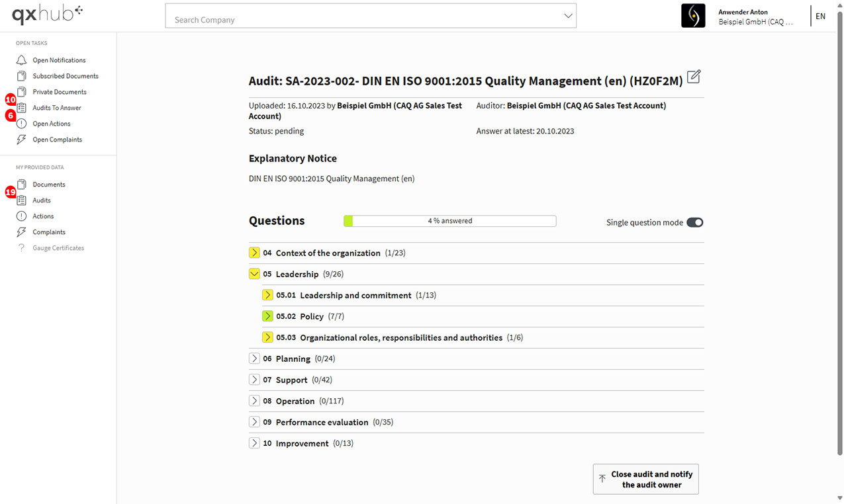Click the Audits clipboard icon under My Provided Data
This screenshot has width=844, height=504.
point(22,200)
